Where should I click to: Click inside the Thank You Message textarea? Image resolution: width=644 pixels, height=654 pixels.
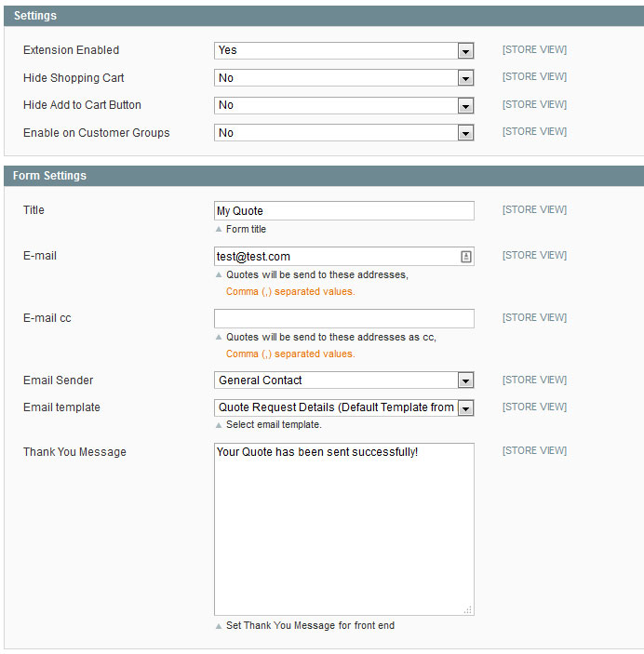pyautogui.click(x=344, y=529)
